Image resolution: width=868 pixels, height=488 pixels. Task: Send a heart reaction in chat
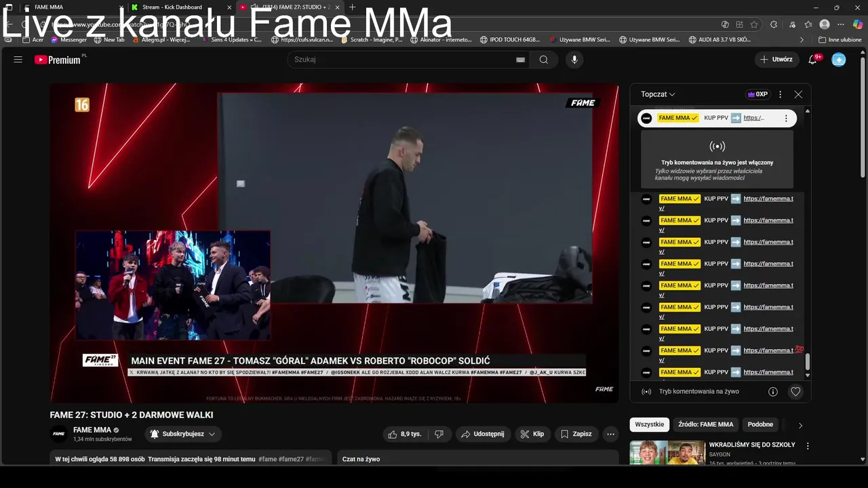795,392
